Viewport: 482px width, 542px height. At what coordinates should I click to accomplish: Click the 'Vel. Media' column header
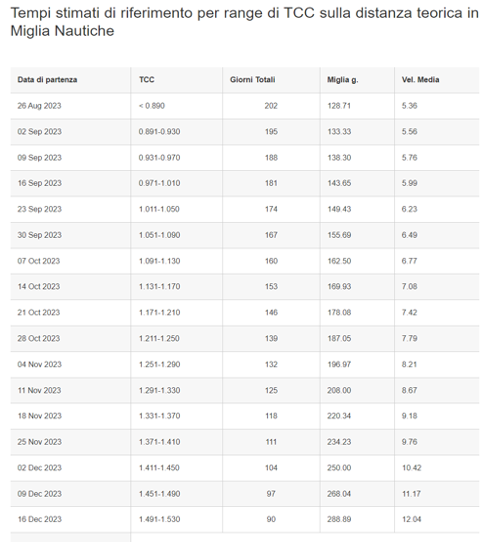click(420, 80)
